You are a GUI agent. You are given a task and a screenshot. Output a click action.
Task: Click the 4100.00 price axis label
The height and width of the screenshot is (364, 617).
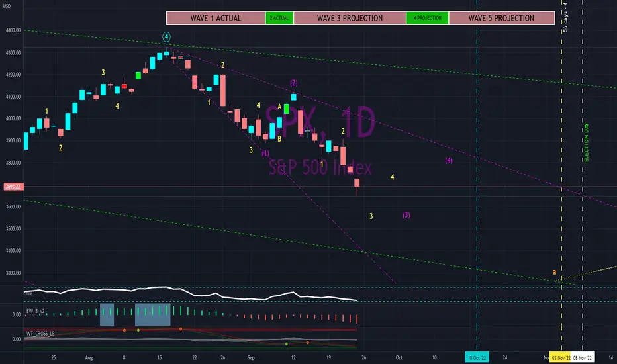click(13, 97)
